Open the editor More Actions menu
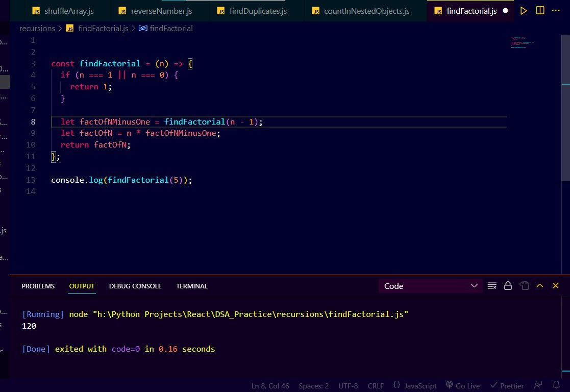 point(556,11)
